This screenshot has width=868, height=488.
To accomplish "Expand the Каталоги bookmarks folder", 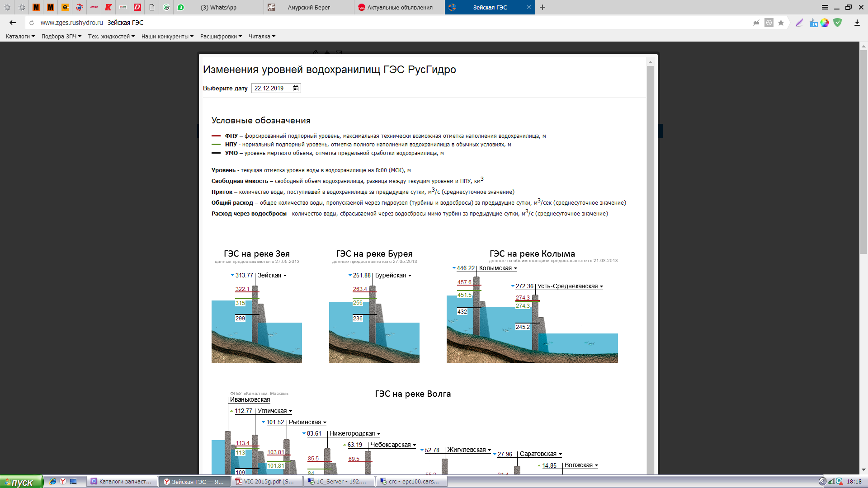I will click(x=20, y=37).
